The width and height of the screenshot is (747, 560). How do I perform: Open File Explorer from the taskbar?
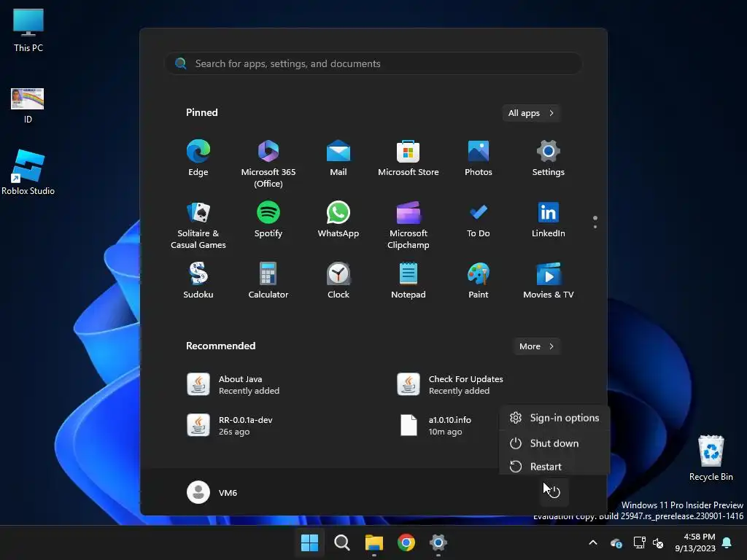(x=374, y=542)
